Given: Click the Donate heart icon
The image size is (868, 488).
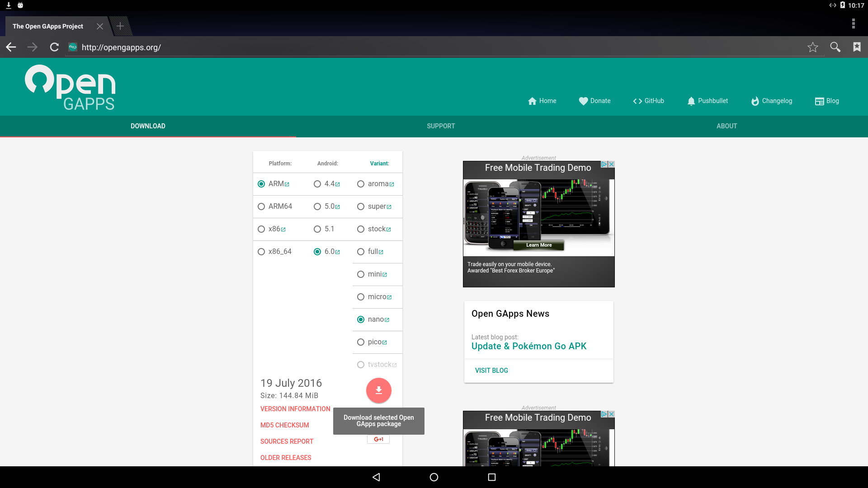Looking at the screenshot, I should point(582,101).
